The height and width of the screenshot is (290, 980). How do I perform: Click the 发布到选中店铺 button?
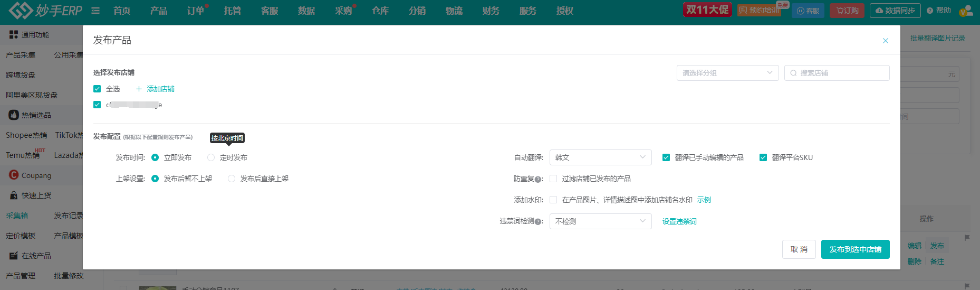(x=855, y=249)
